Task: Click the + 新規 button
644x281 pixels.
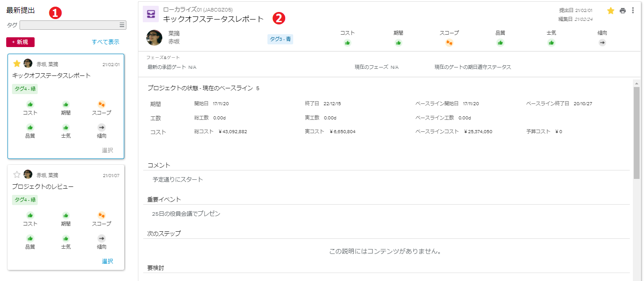Action: (x=20, y=42)
